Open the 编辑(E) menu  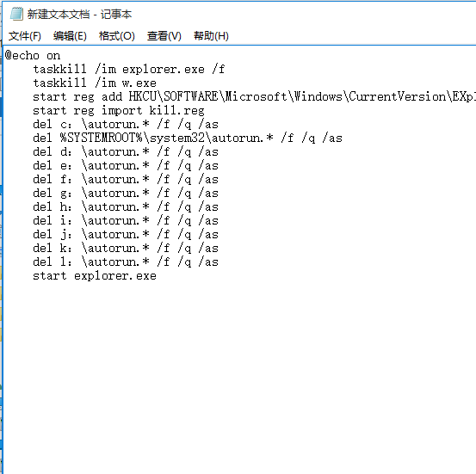(70, 36)
